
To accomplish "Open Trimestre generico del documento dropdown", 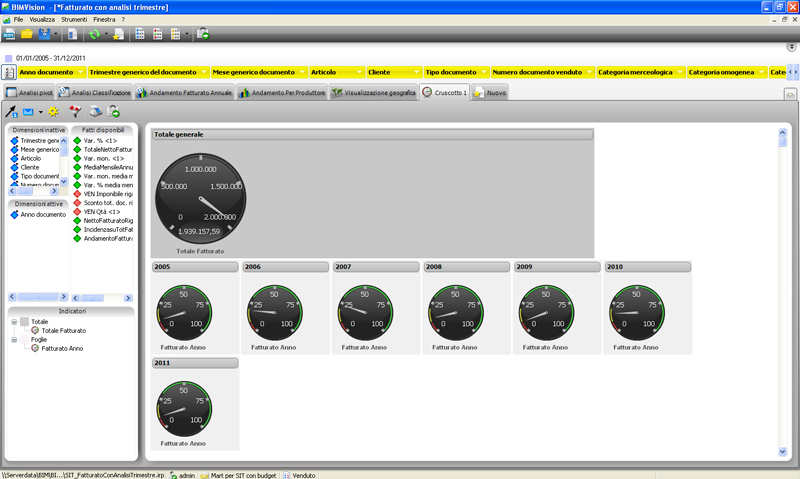I will pyautogui.click(x=204, y=72).
